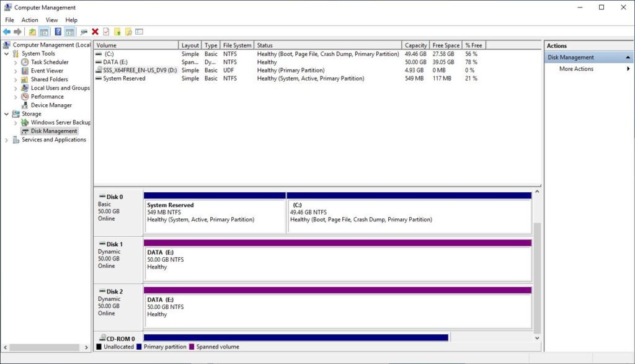Click the folder with magnifier icon

tap(128, 32)
